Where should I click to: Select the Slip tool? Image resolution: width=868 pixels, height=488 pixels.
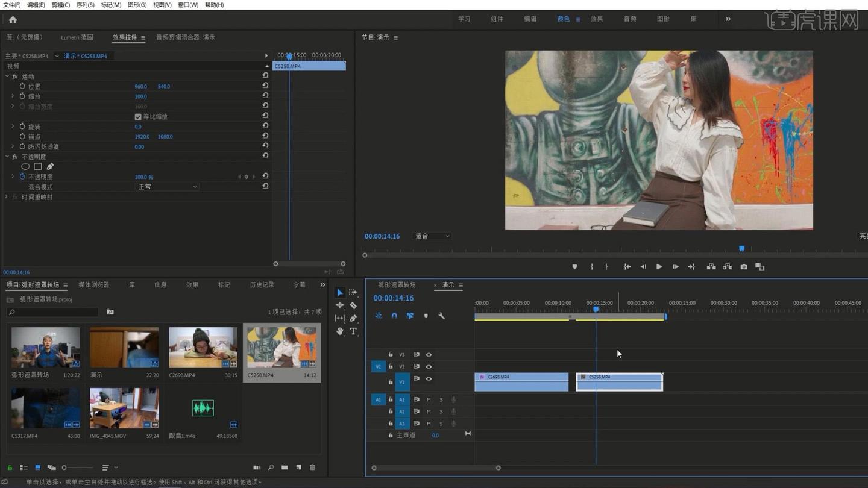pyautogui.click(x=340, y=318)
